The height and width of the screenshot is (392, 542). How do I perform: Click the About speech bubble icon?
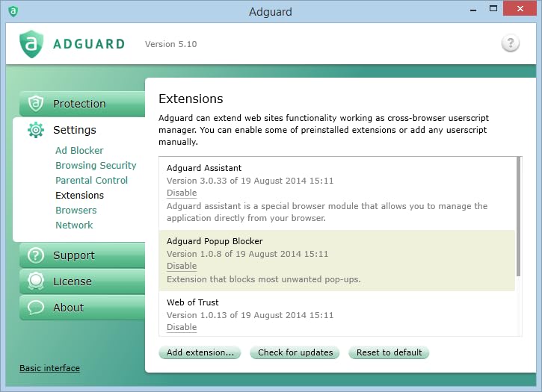coord(36,308)
